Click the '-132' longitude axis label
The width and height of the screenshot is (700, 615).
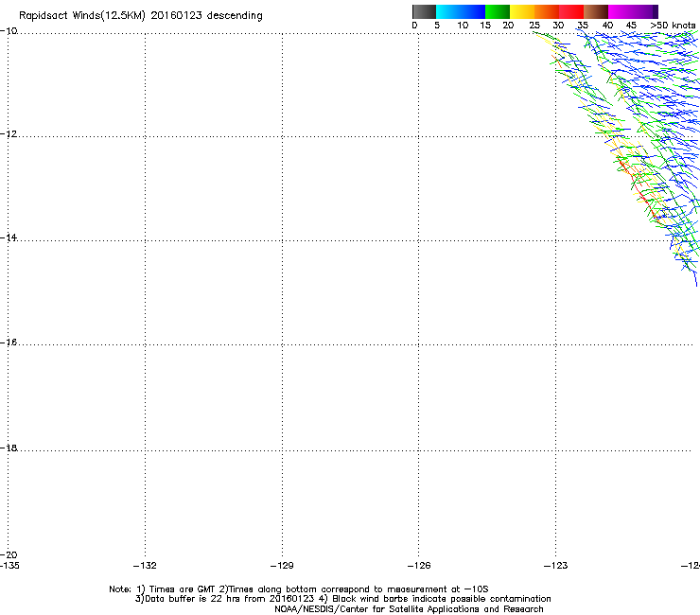click(x=145, y=566)
